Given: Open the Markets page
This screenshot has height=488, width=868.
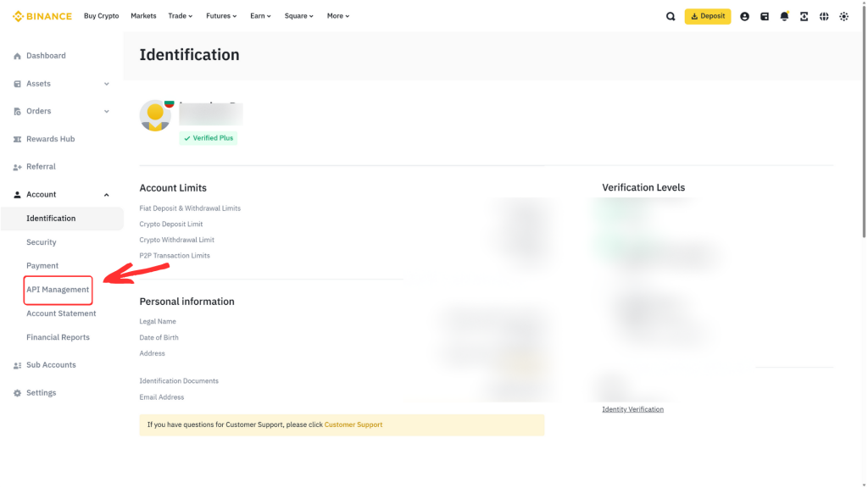Looking at the screenshot, I should point(143,16).
